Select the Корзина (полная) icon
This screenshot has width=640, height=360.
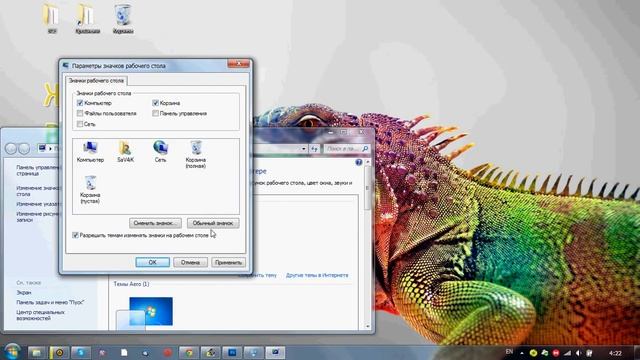pos(196,154)
